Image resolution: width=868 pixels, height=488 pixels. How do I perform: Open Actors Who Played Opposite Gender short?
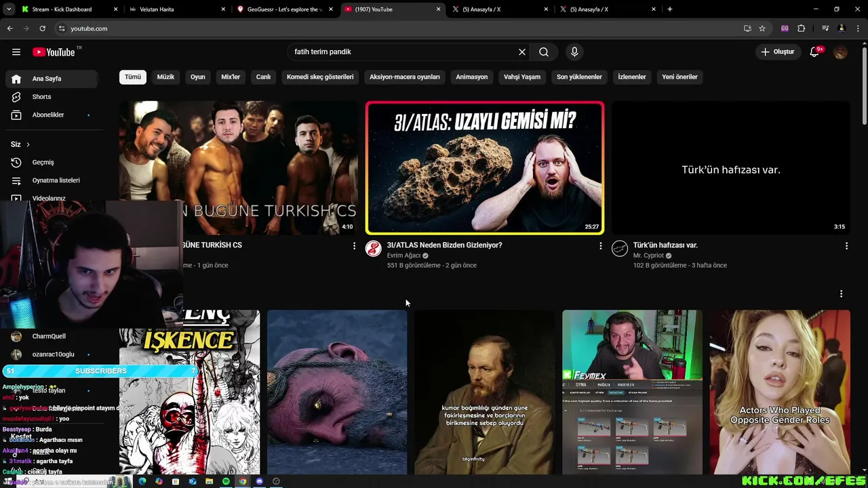(780, 392)
